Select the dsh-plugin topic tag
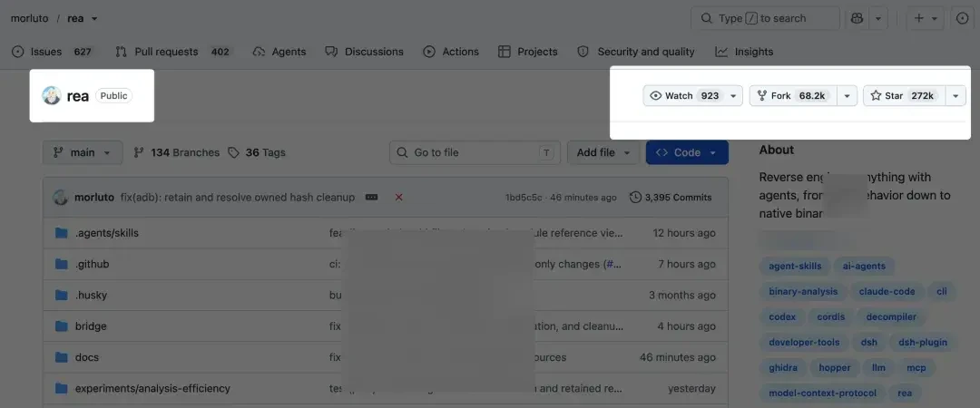980x408 pixels. (x=923, y=343)
